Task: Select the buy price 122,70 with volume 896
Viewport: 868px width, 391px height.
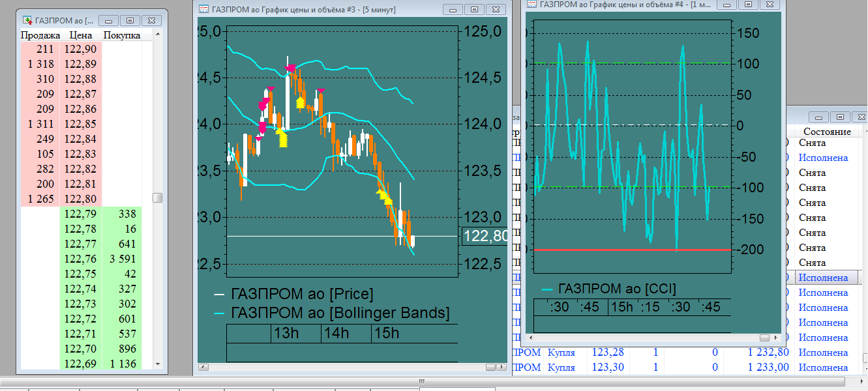Action: [x=81, y=349]
